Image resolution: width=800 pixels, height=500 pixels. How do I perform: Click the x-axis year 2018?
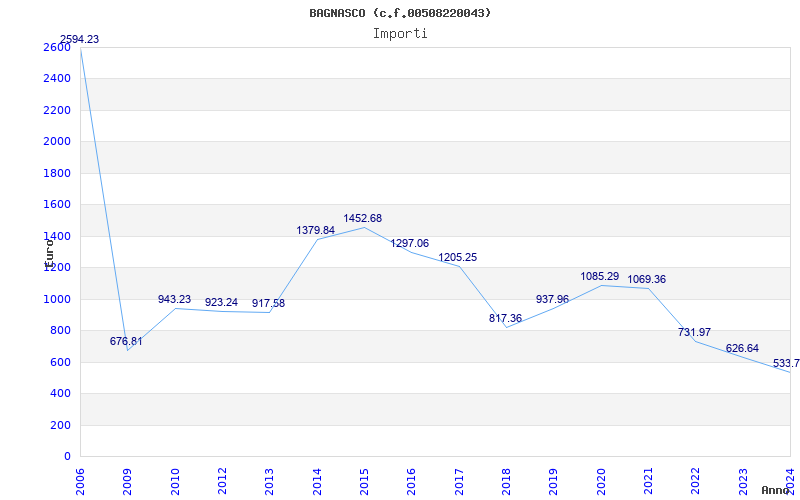(x=506, y=481)
